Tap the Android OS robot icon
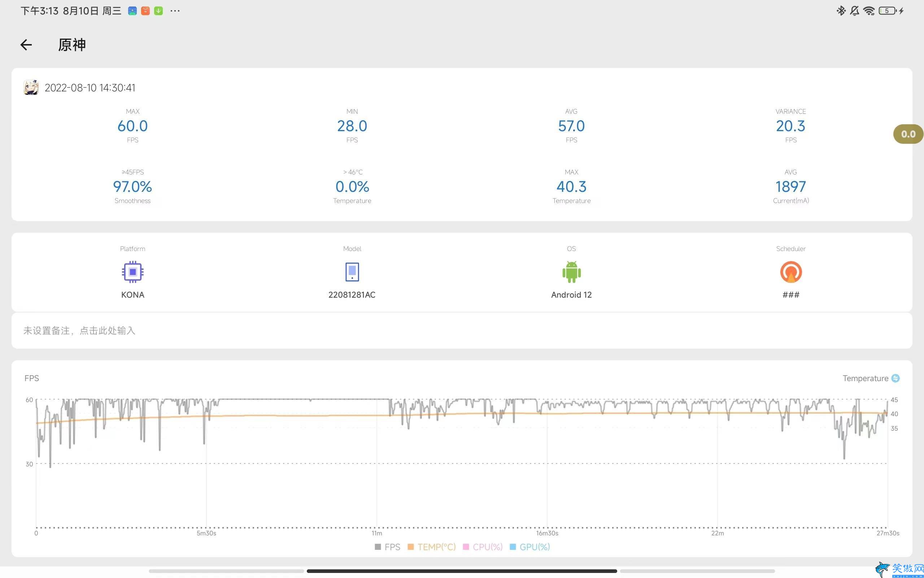924x578 pixels. [x=571, y=272]
